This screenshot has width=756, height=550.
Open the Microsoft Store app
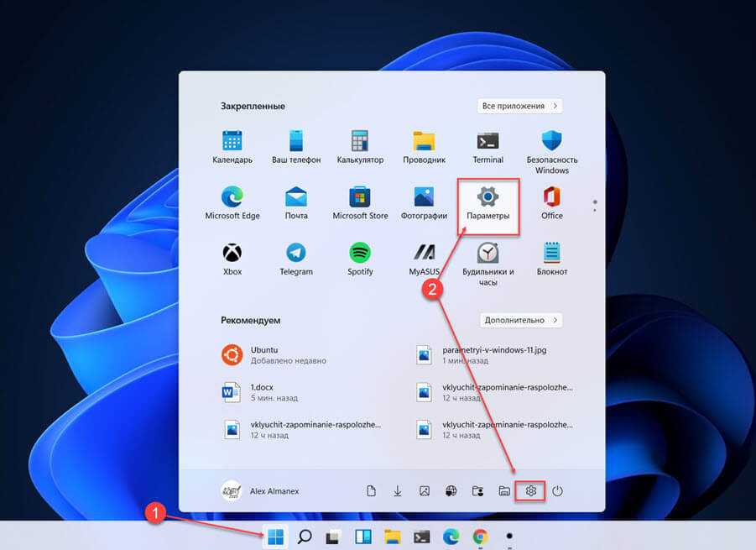[x=360, y=203]
